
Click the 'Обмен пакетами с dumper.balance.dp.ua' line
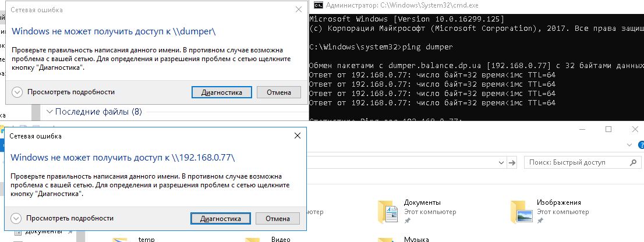(x=476, y=66)
